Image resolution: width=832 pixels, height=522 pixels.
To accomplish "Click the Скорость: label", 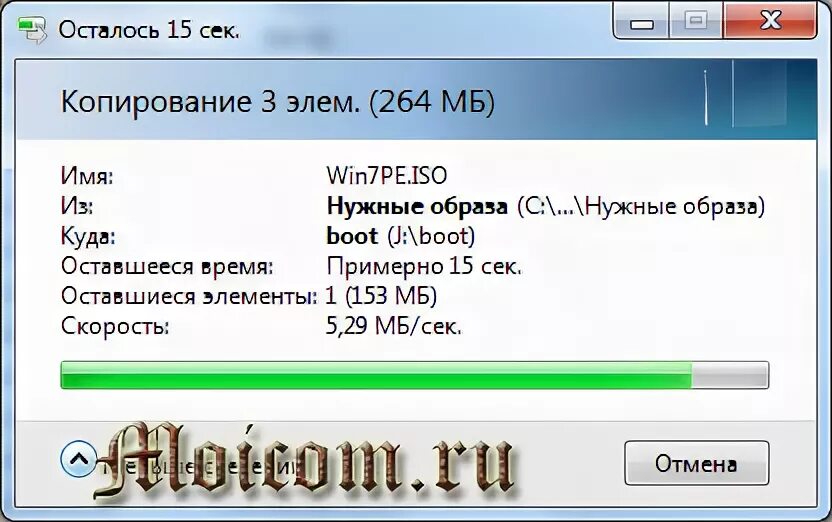I will pos(115,326).
